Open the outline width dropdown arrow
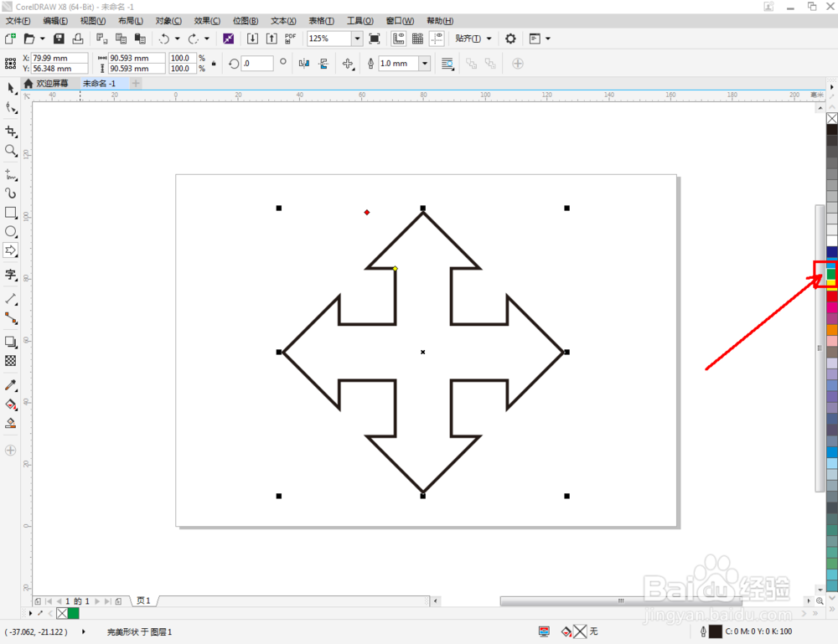 [425, 64]
